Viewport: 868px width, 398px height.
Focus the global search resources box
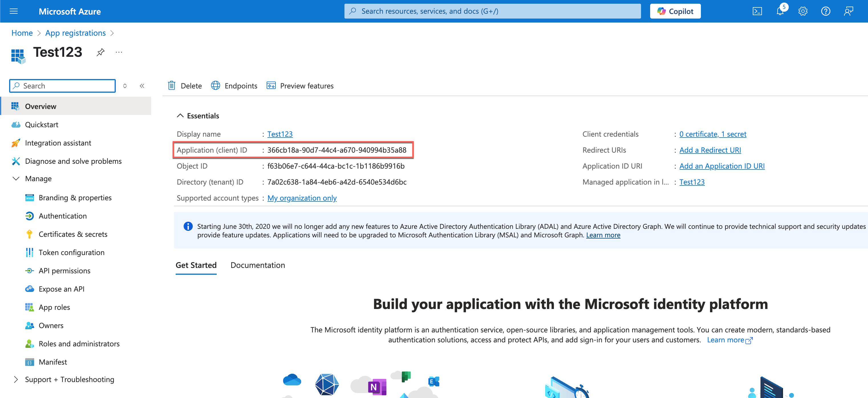click(x=492, y=11)
